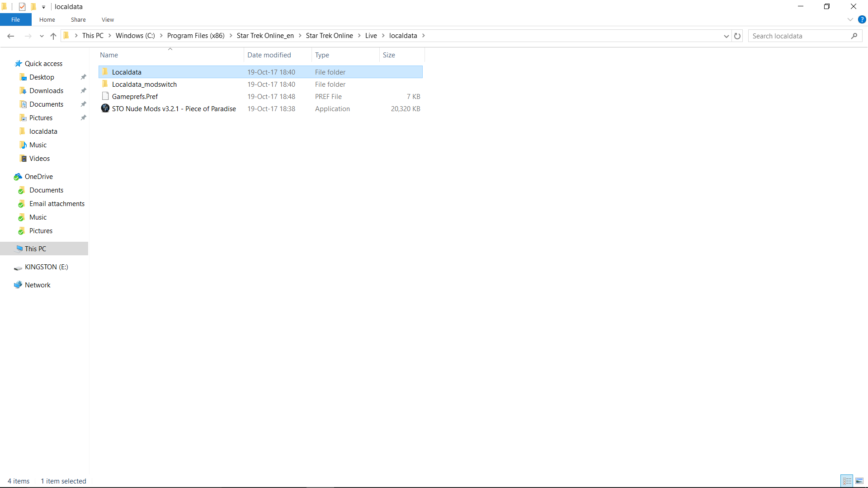
Task: Click the Back navigation arrow
Action: (x=11, y=36)
